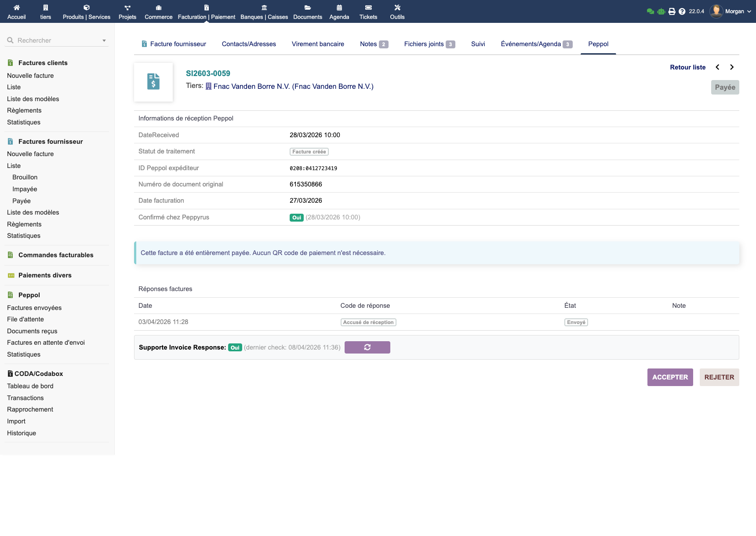Click the printer icon in top bar

pos(672,11)
